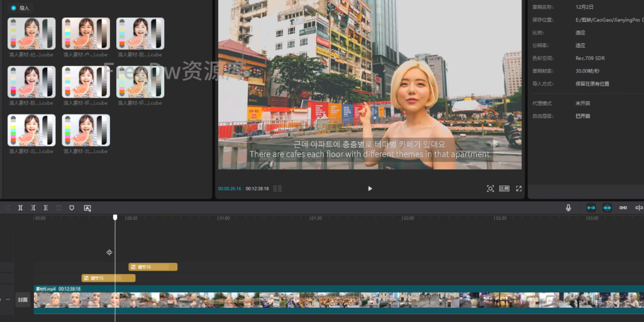Click the 浪人素材-户...).cube file name
The width and height of the screenshot is (644, 322).
click(86, 55)
